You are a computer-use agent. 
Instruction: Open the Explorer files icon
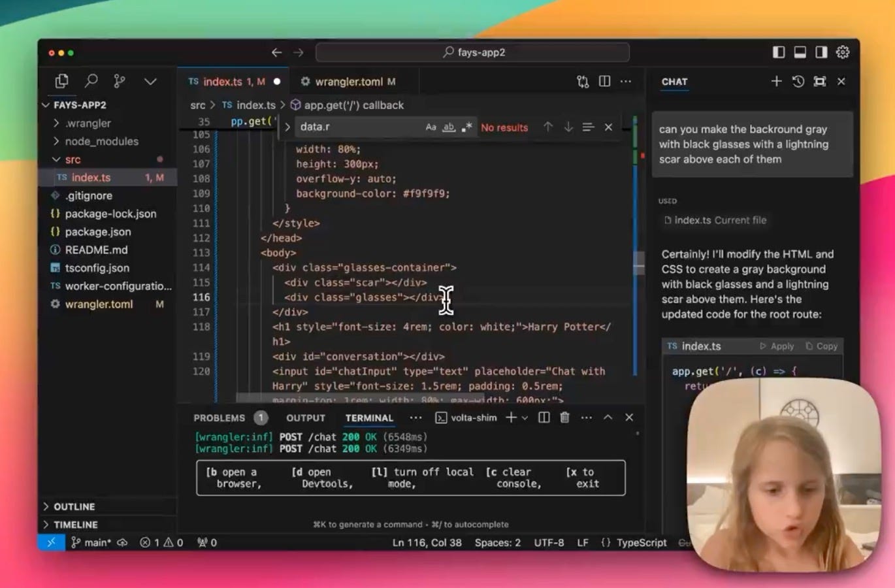click(62, 81)
